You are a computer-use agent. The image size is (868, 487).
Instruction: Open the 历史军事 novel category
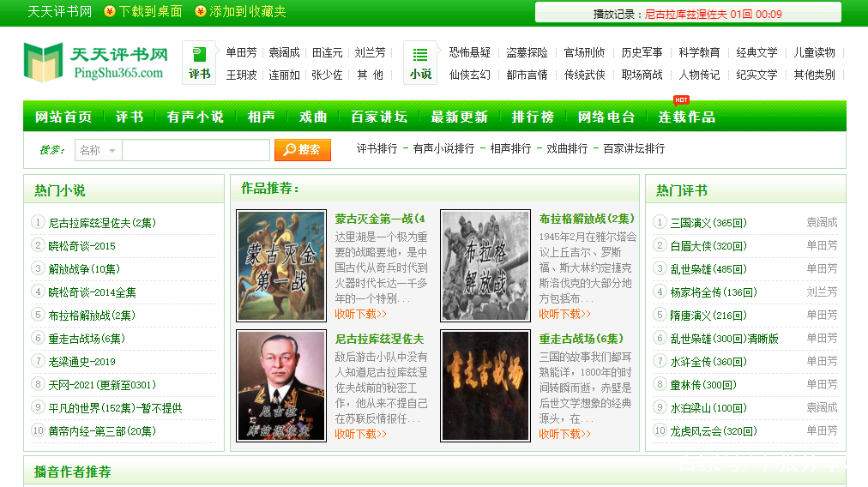642,52
